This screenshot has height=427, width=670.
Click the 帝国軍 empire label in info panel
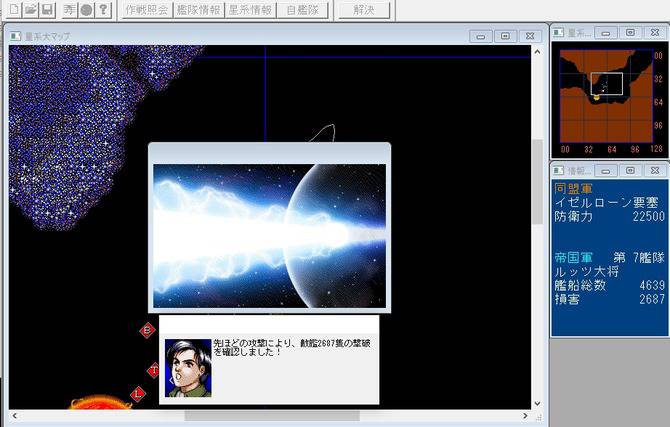pyautogui.click(x=573, y=258)
